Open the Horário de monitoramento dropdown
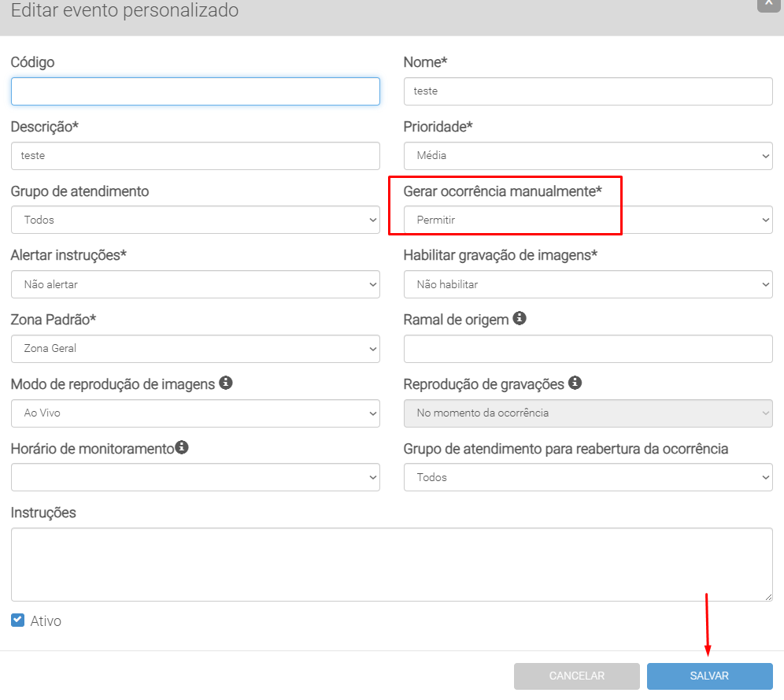 (195, 477)
